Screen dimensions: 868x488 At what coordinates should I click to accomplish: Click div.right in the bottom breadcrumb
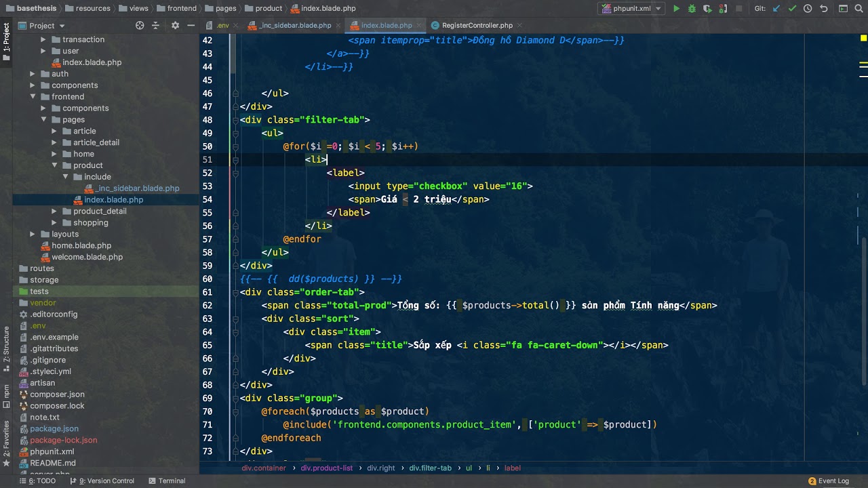click(381, 468)
